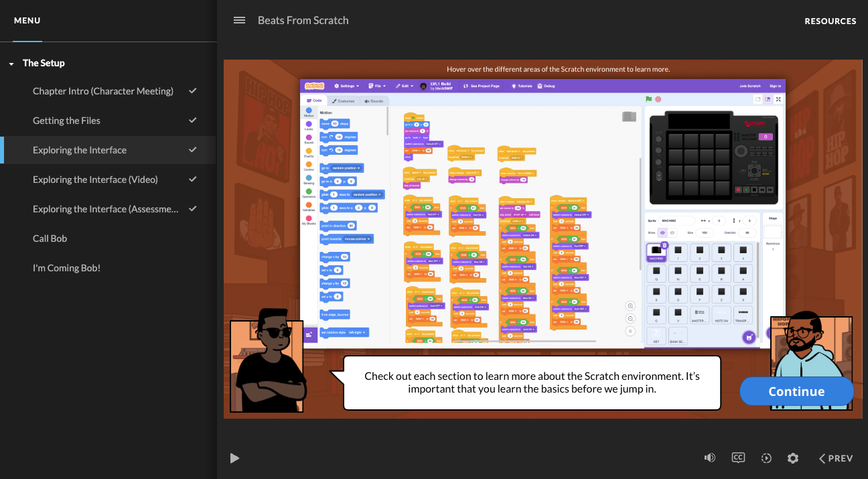Screen dimensions: 868x479
Task: Zoom in on the code workspace
Action: [630, 305]
